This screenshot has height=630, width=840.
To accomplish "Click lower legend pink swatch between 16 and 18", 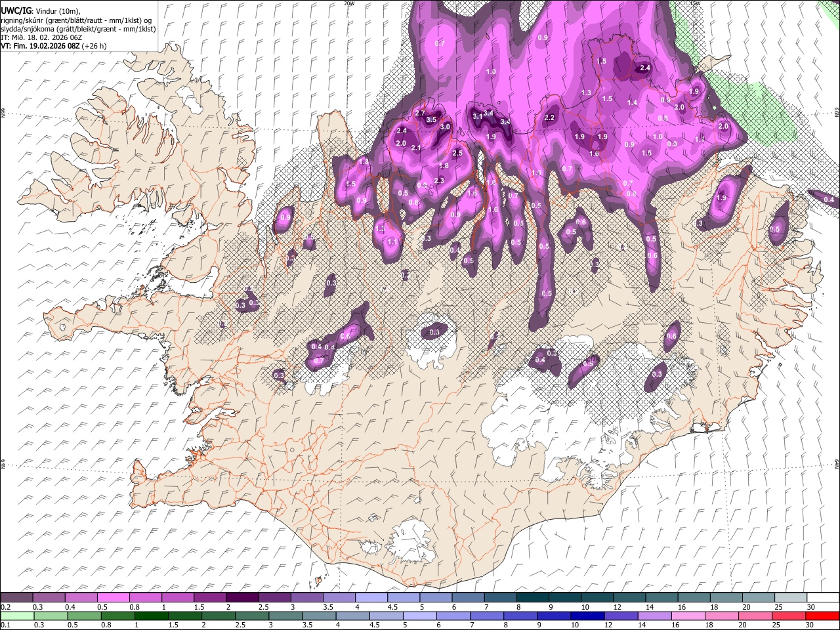I will click(688, 616).
